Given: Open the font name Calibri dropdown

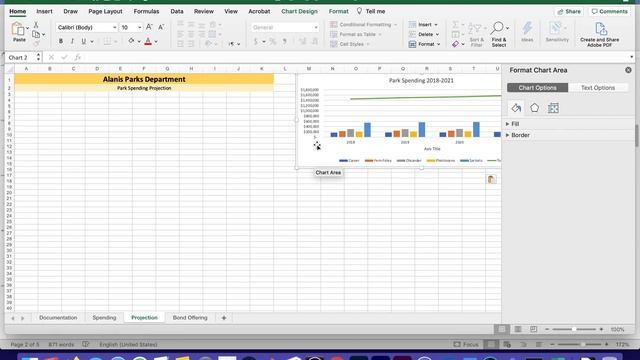Looking at the screenshot, I should [114, 27].
